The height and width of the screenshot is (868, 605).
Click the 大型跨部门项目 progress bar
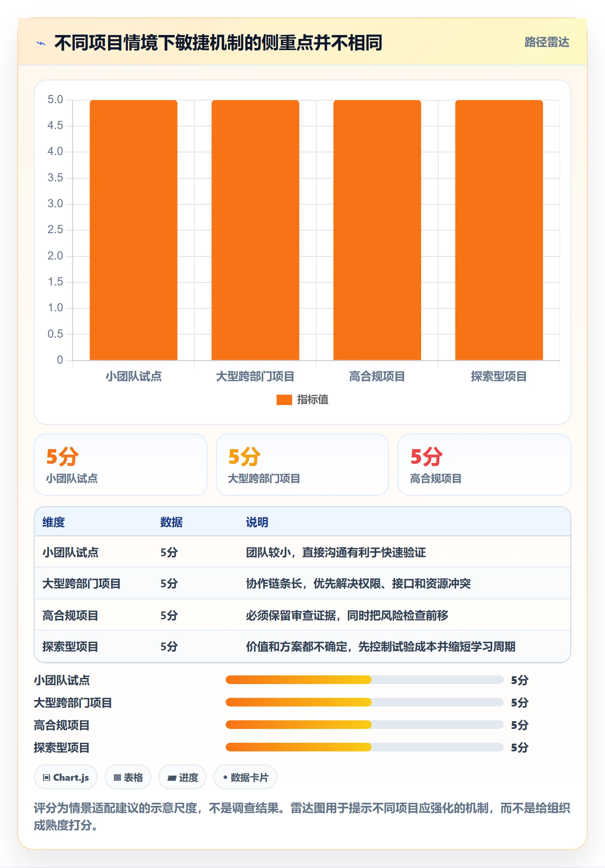click(x=364, y=702)
